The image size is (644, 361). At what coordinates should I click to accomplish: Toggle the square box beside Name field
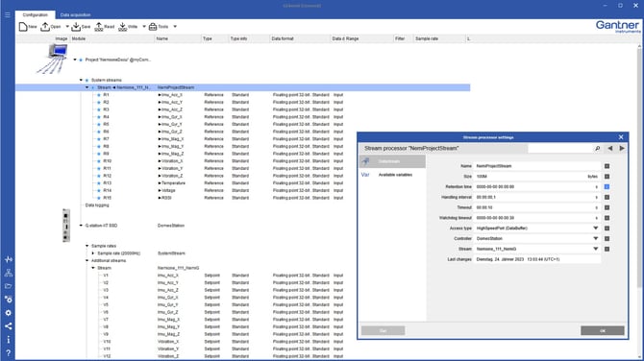tap(607, 166)
